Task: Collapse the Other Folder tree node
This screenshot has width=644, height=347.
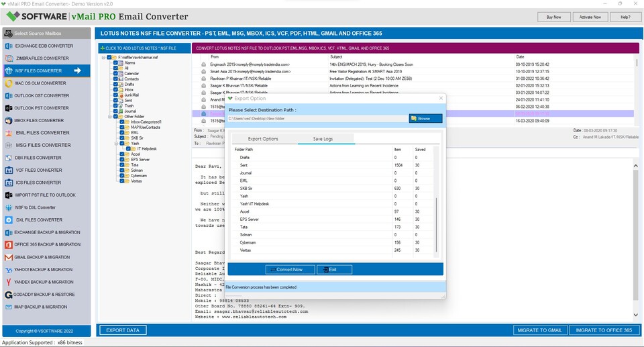Action: click(110, 117)
